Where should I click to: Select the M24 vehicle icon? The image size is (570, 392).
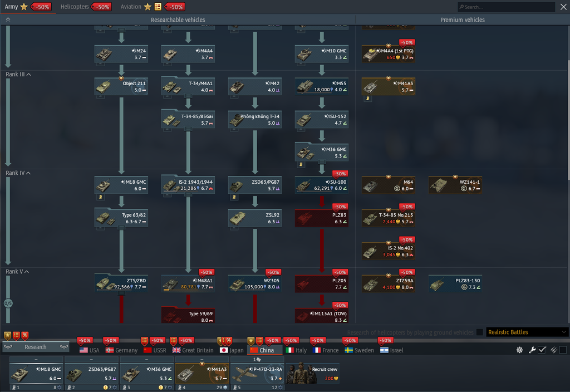coord(121,54)
